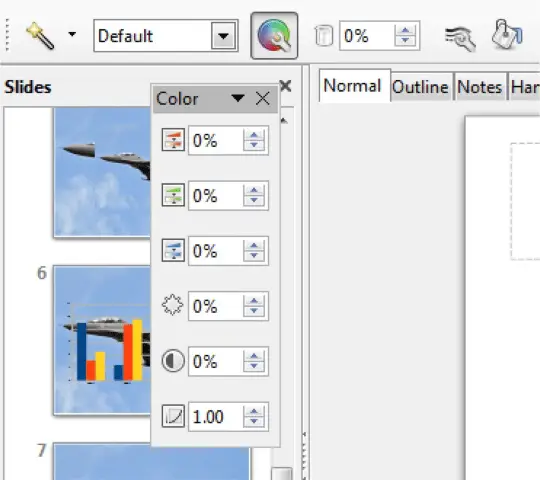Switch to the Outline view tab
The height and width of the screenshot is (480, 540).
point(421,87)
